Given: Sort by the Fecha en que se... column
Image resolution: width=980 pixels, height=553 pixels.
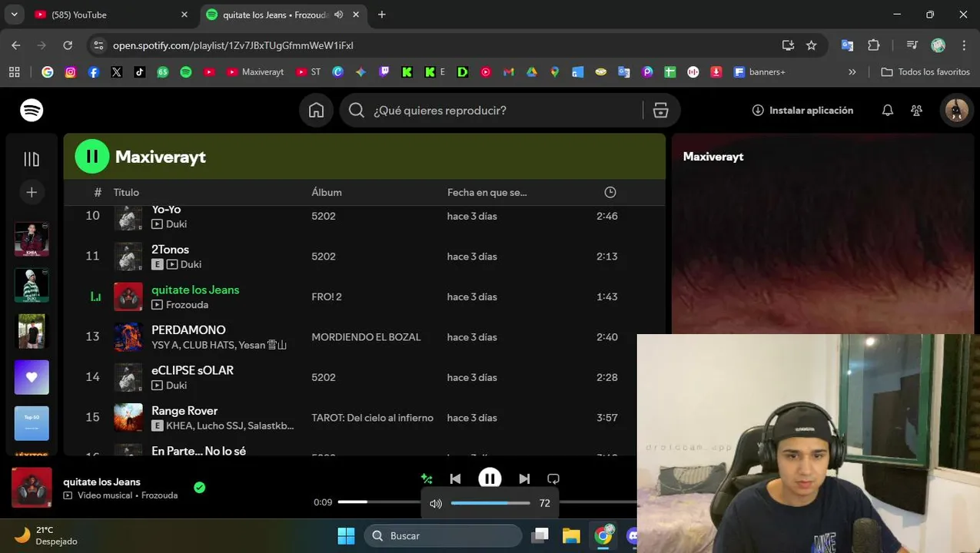Looking at the screenshot, I should (x=487, y=192).
